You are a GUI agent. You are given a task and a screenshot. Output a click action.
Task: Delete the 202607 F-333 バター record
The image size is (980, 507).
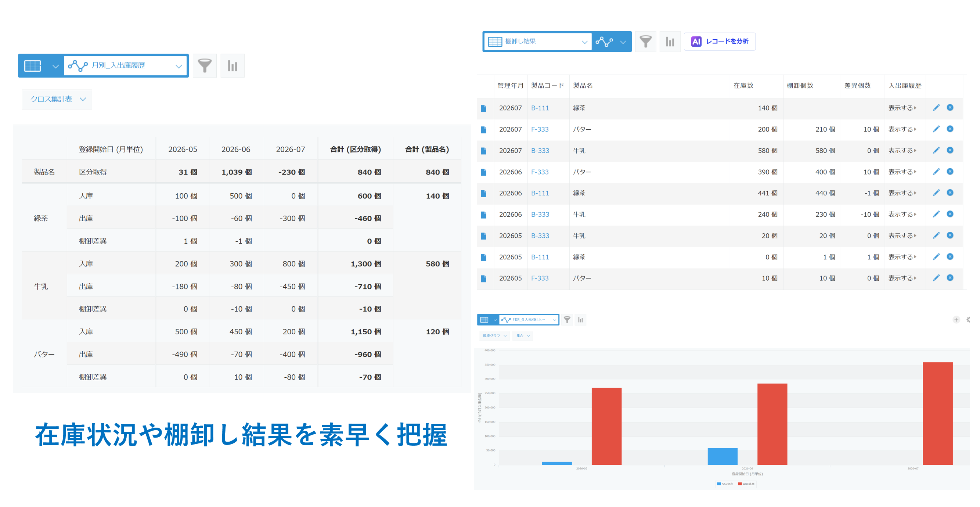pyautogui.click(x=950, y=129)
